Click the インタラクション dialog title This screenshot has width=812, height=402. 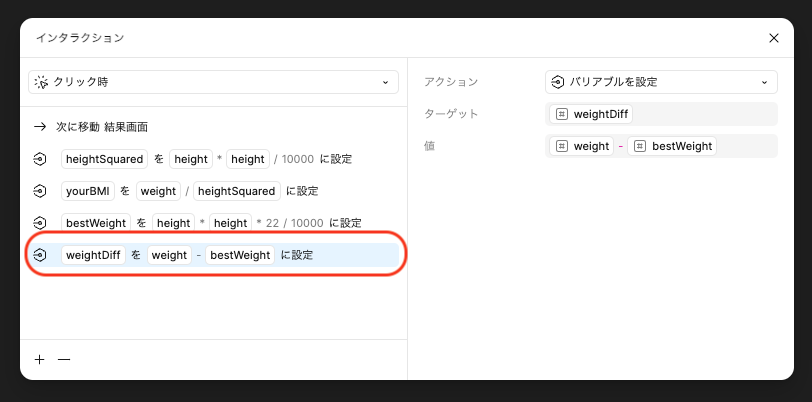[80, 38]
